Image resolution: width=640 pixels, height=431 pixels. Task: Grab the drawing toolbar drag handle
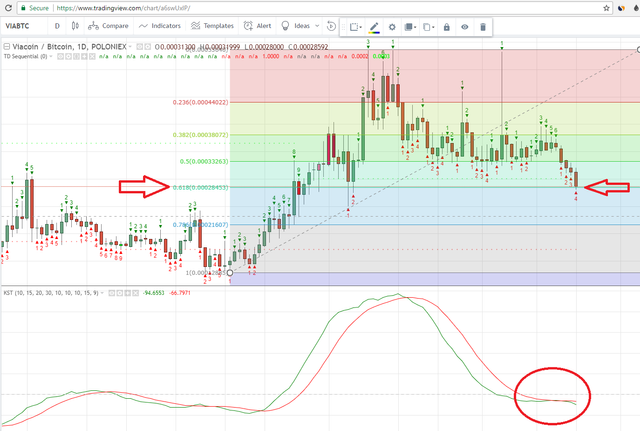pyautogui.click(x=343, y=27)
